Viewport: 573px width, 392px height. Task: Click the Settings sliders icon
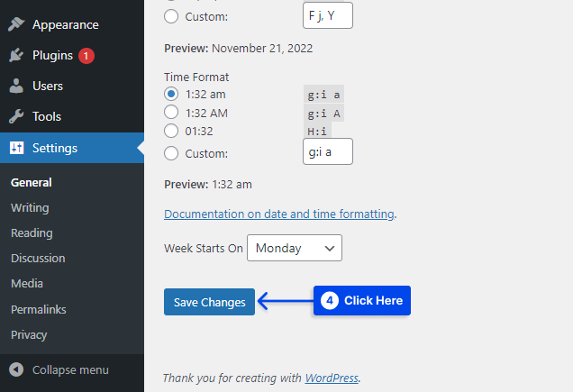pos(16,148)
